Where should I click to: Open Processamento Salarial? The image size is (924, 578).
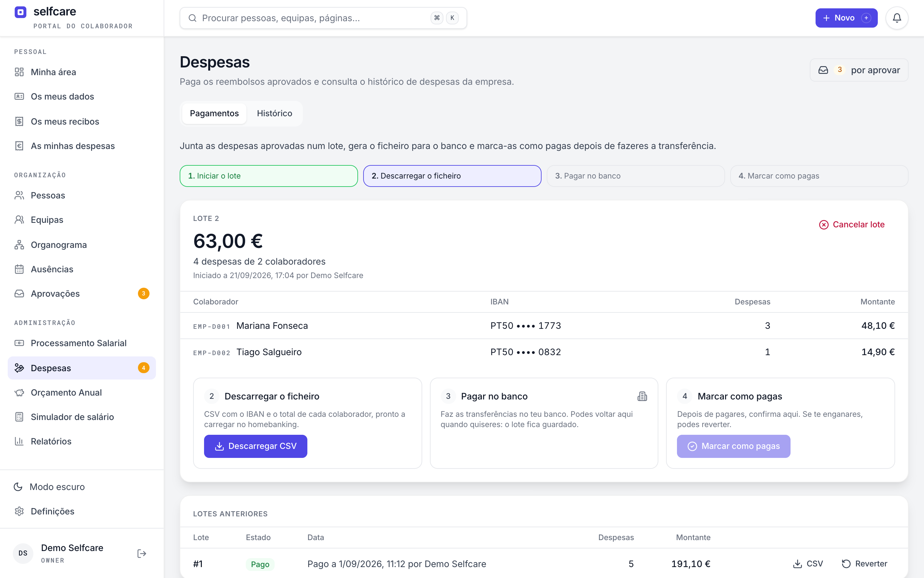82,343
